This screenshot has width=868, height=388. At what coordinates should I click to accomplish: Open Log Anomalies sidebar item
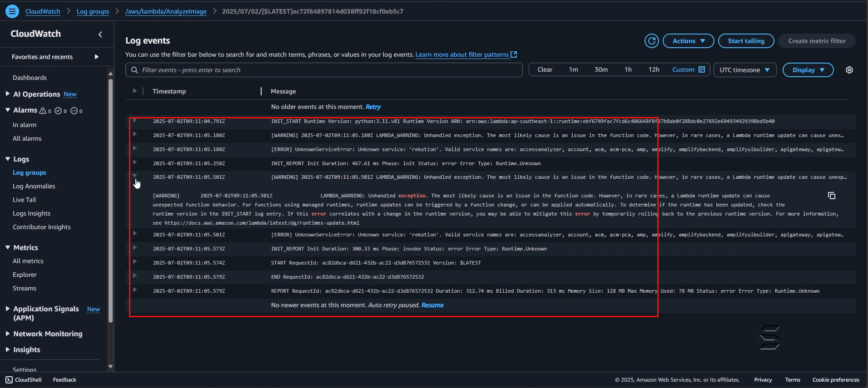[x=34, y=186]
